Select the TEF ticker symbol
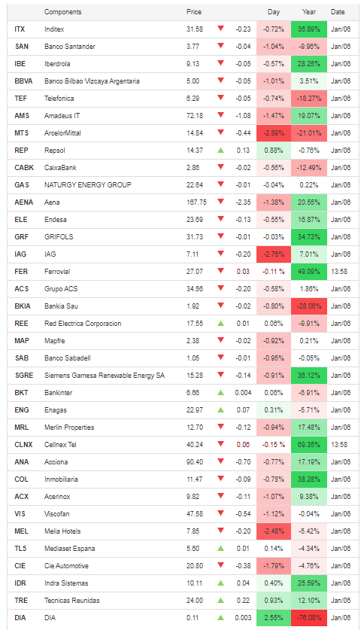 (21, 99)
